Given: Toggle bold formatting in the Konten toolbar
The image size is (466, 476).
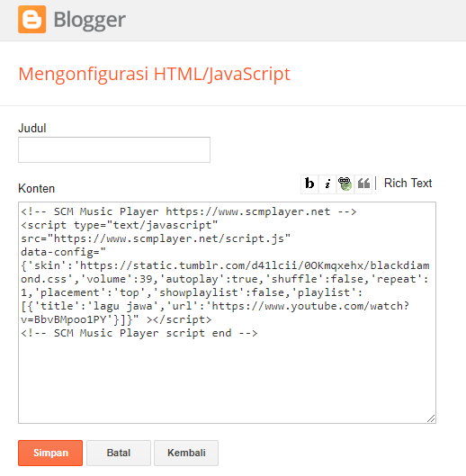Looking at the screenshot, I should 309,184.
